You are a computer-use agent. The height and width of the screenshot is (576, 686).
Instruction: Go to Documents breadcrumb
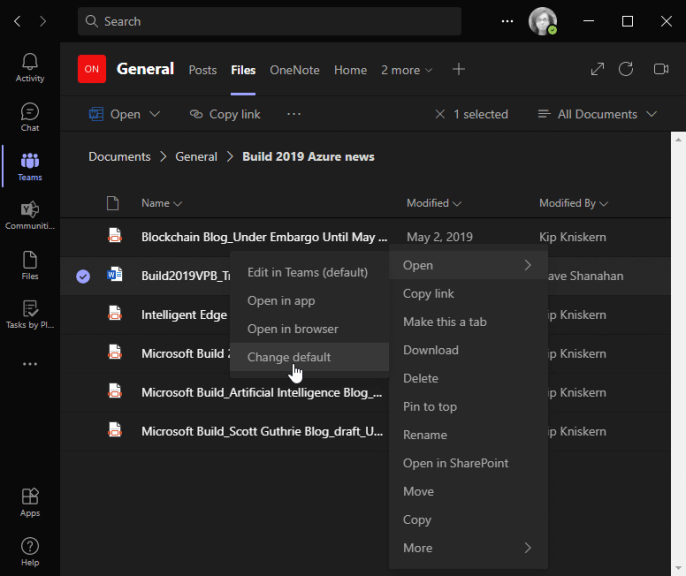point(119,157)
